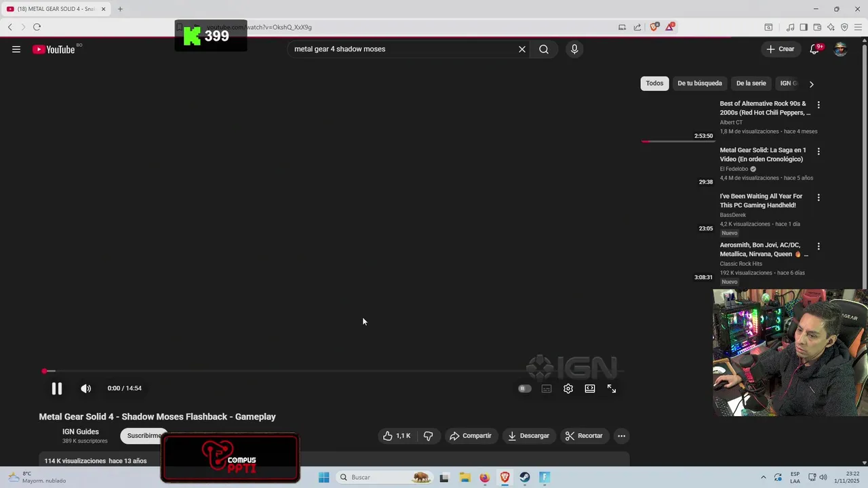Image resolution: width=868 pixels, height=488 pixels.
Task: Open more actions below the video
Action: 621,436
